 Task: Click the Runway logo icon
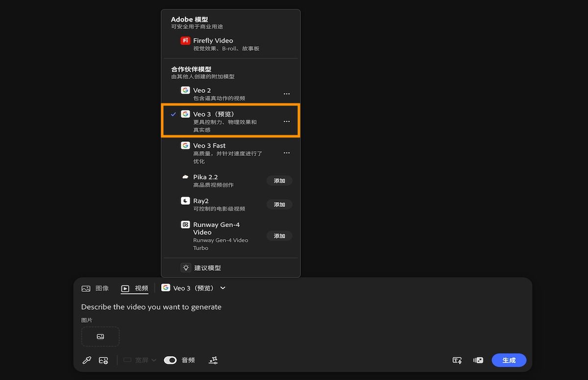click(x=185, y=225)
